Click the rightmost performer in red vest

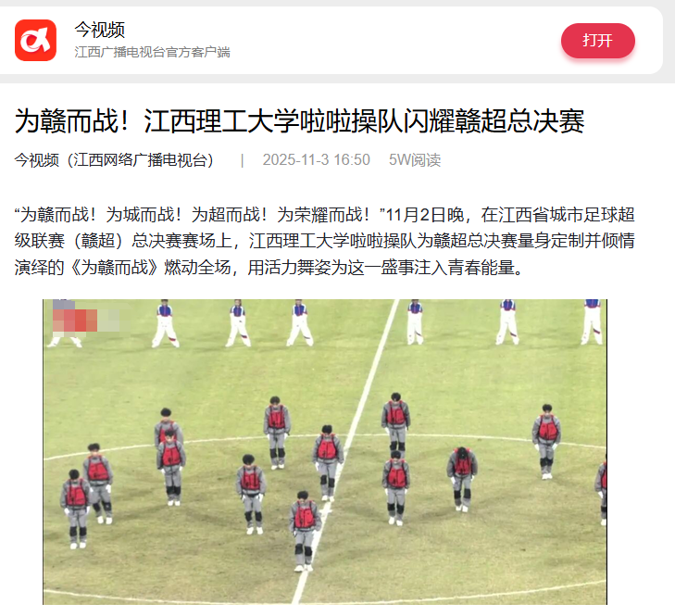(601, 489)
